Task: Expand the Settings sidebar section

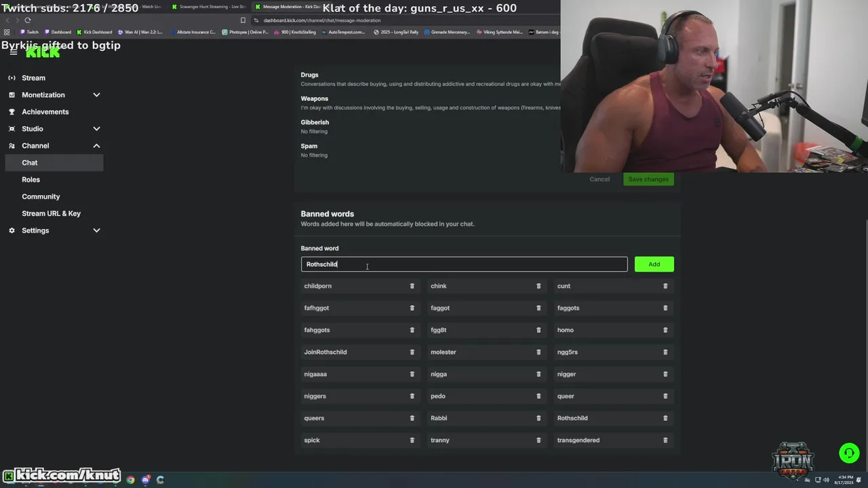Action: coord(96,230)
